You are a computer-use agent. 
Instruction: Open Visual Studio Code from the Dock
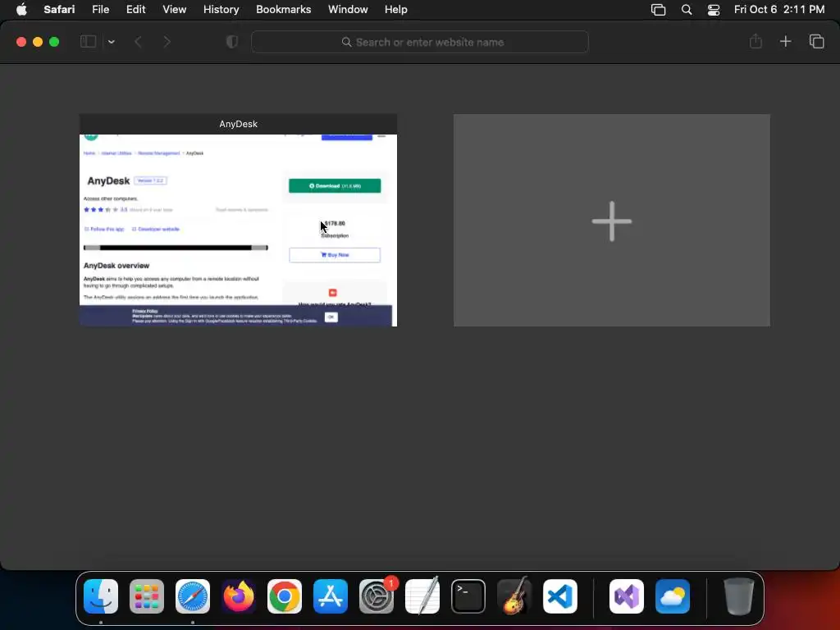[560, 596]
